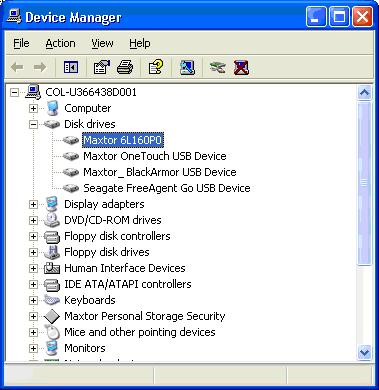
Task: Select Seagate FreeAgent Go USB Device
Action: tap(167, 188)
